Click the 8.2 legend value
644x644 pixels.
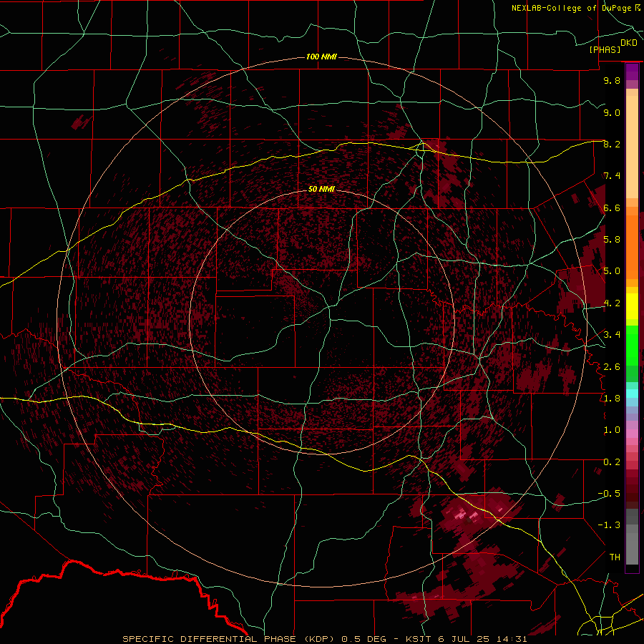612,144
